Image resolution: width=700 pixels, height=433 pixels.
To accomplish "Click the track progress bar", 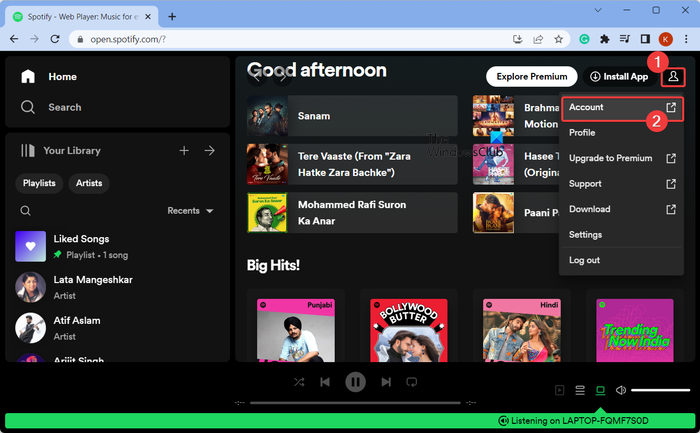I will coord(355,403).
